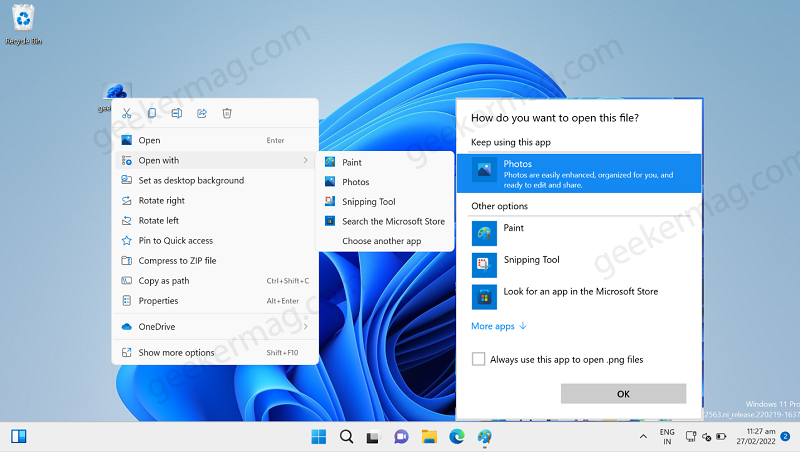This screenshot has width=800, height=452.
Task: Show hidden tray icons chevron
Action: (x=643, y=437)
